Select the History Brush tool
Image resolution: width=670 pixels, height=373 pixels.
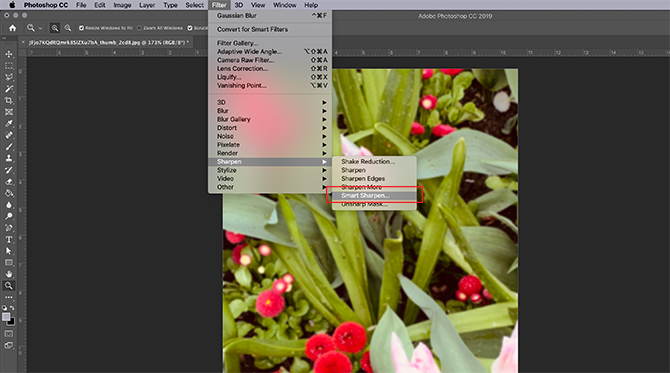coord(9,170)
